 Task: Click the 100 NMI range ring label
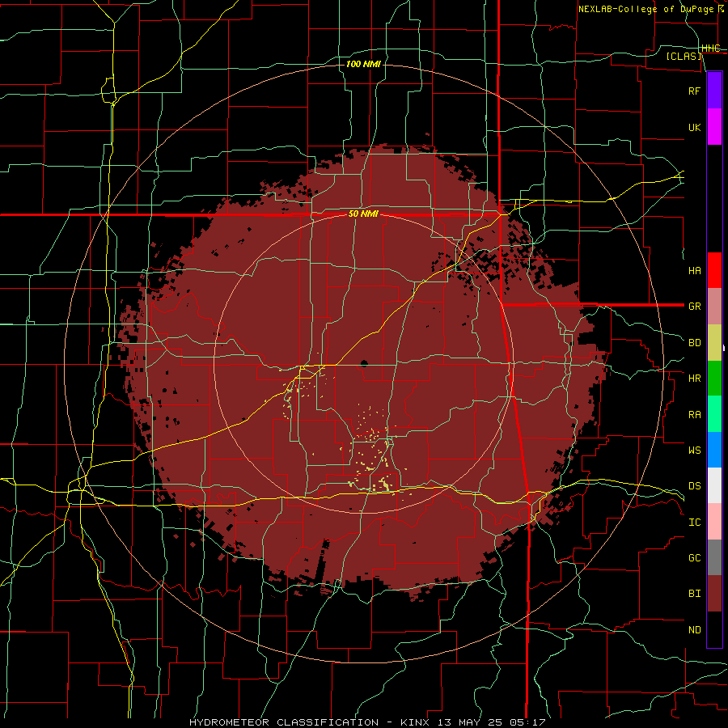363,64
